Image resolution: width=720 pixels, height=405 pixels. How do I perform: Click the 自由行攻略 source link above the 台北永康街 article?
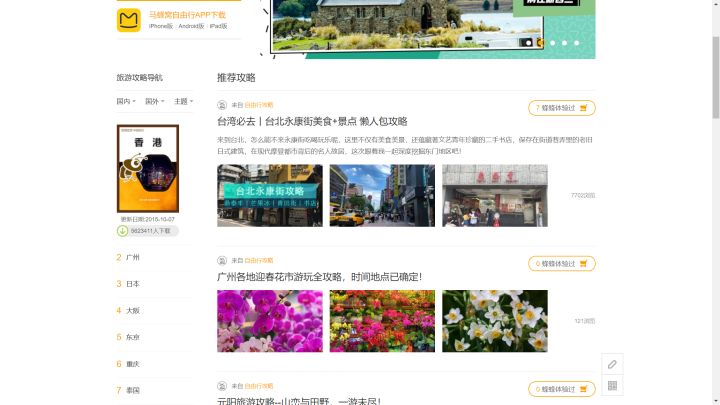(259, 105)
